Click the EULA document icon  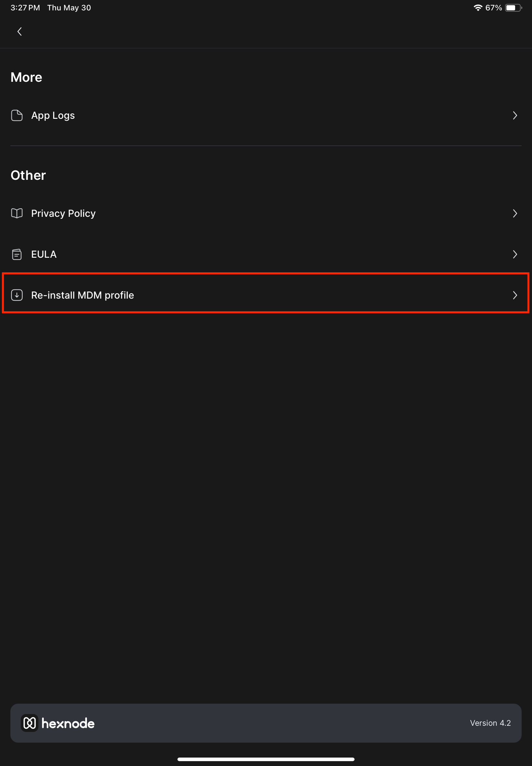[x=17, y=254]
